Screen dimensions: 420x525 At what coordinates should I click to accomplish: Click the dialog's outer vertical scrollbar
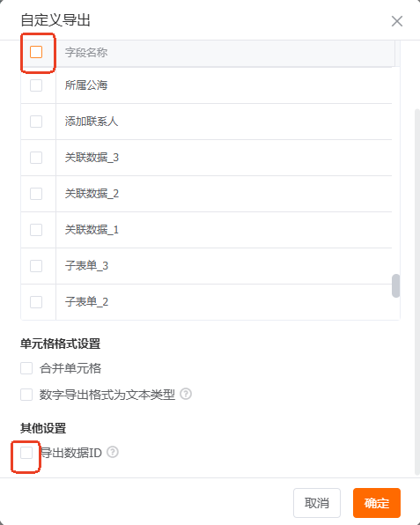coord(417,292)
